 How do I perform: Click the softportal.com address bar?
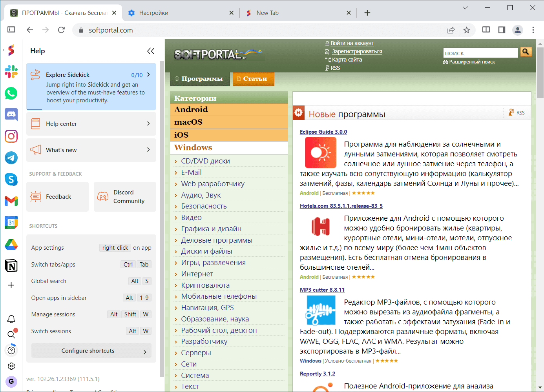259,30
